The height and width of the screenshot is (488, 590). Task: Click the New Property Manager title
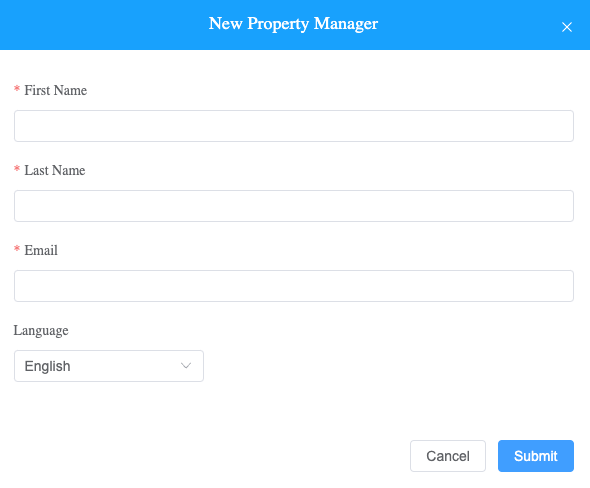(x=293, y=24)
